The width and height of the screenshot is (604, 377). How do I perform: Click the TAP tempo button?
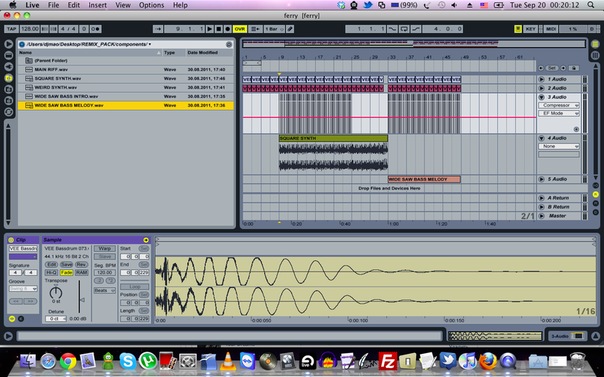[12, 29]
